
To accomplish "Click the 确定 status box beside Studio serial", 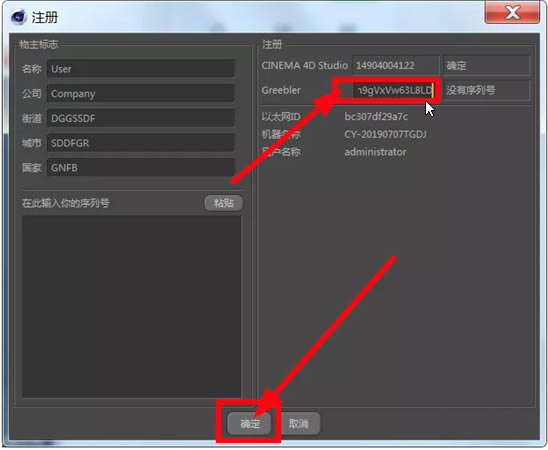I will tap(487, 65).
